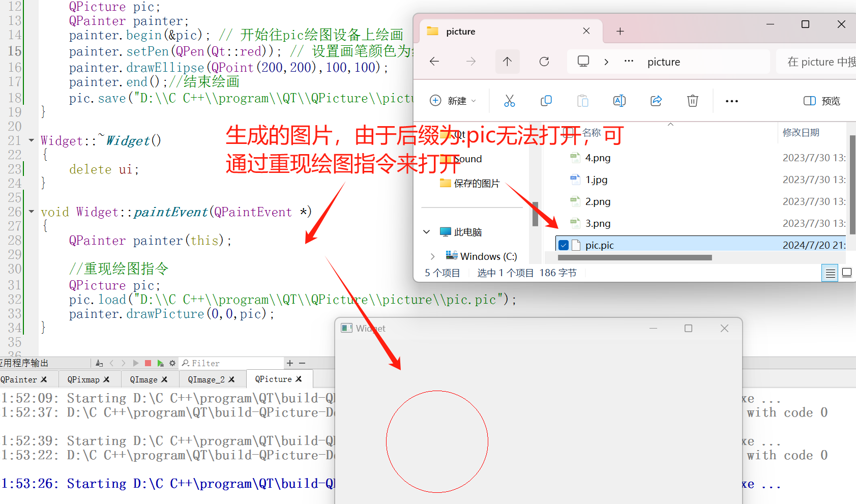Viewport: 856px width, 504px height.
Task: Select the file 4.png
Action: pyautogui.click(x=598, y=158)
